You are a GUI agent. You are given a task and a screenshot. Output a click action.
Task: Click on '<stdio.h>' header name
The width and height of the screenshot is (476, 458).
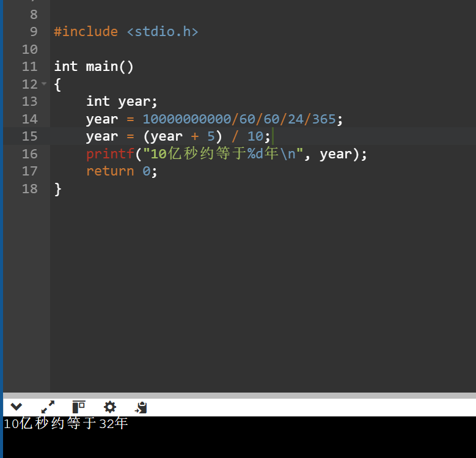(163, 32)
